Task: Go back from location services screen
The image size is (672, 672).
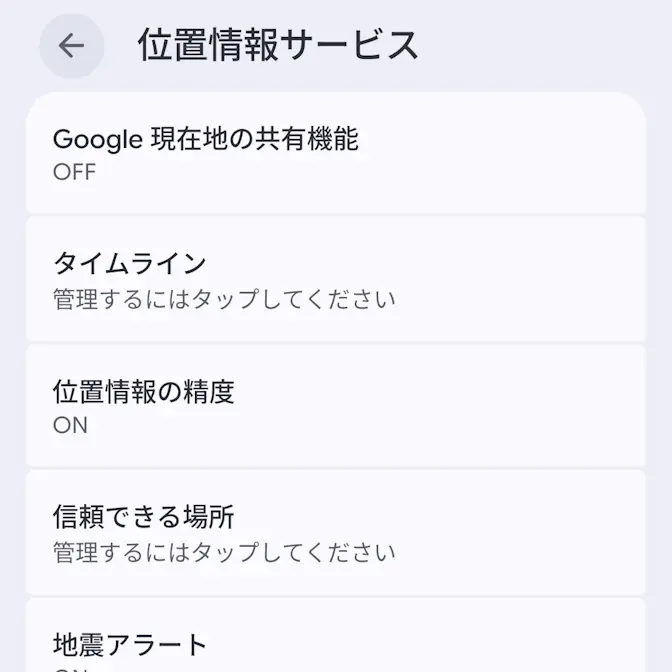Action: [71, 46]
